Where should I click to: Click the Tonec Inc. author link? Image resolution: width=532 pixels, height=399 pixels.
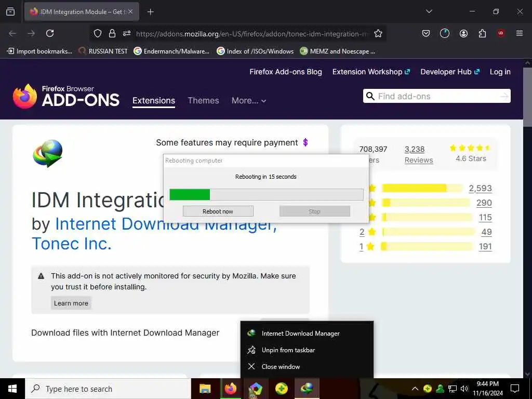pyautogui.click(x=72, y=244)
